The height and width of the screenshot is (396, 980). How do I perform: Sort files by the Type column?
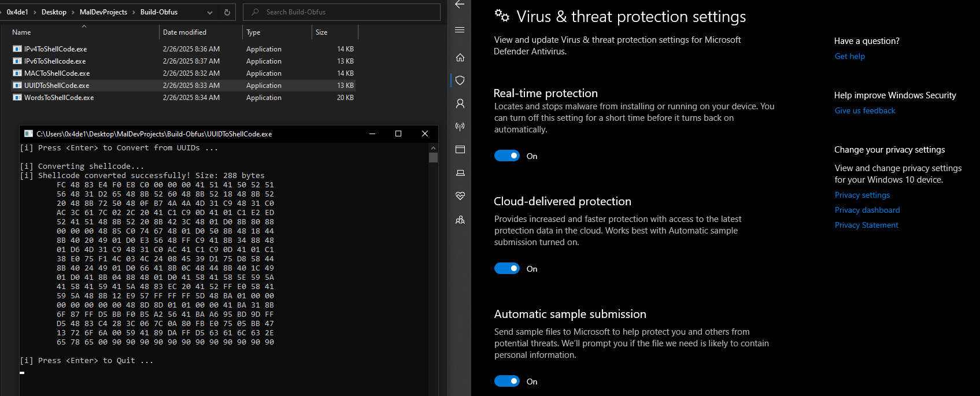[x=277, y=32]
